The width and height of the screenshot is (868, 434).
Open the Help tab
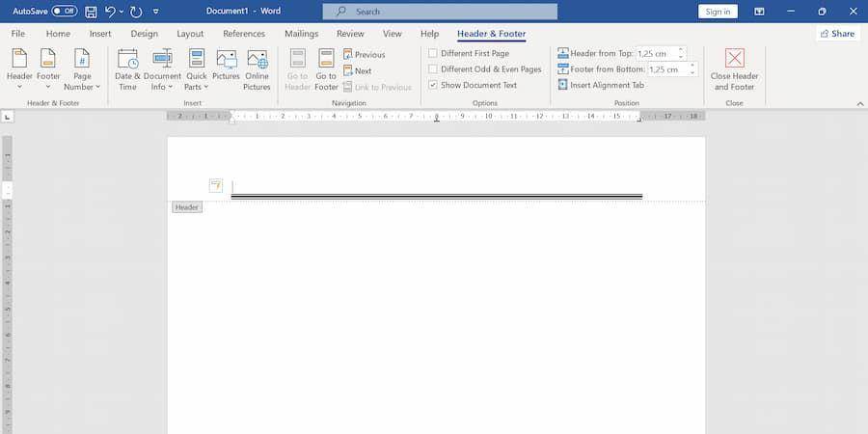point(429,34)
